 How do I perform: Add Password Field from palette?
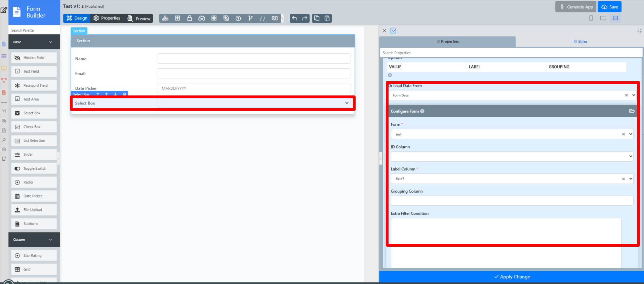click(x=34, y=85)
